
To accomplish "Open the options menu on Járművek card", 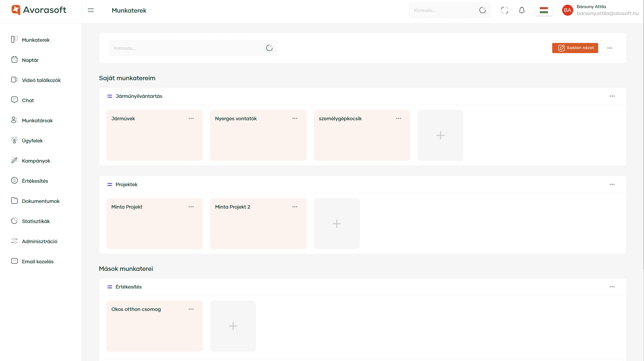I will pos(191,118).
